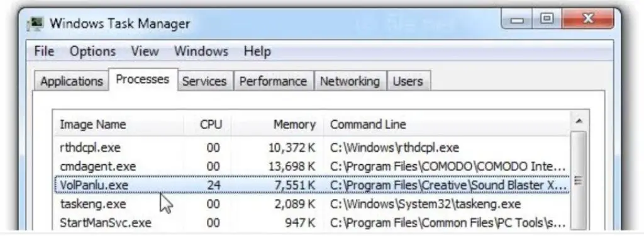Maximize the Task Manager window
Screen dimensions: 644x236
547,20
